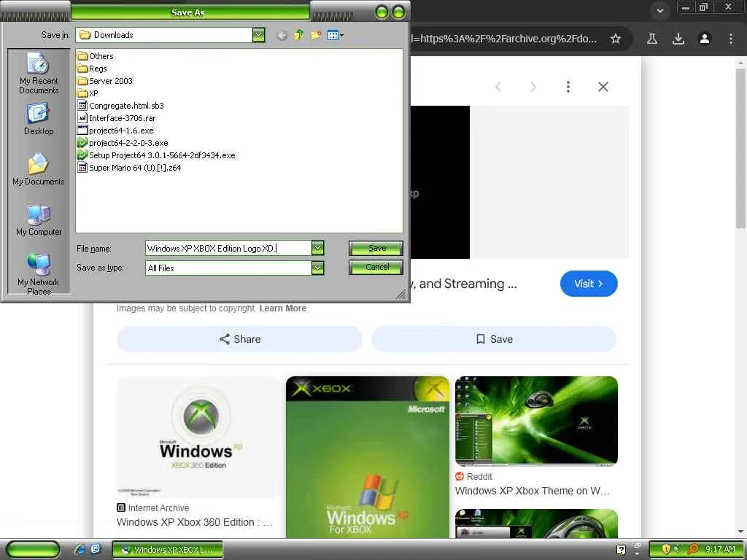747x560 pixels.
Task: Open Windows XP Xbox 360 Edition thumbnail
Action: 198,437
